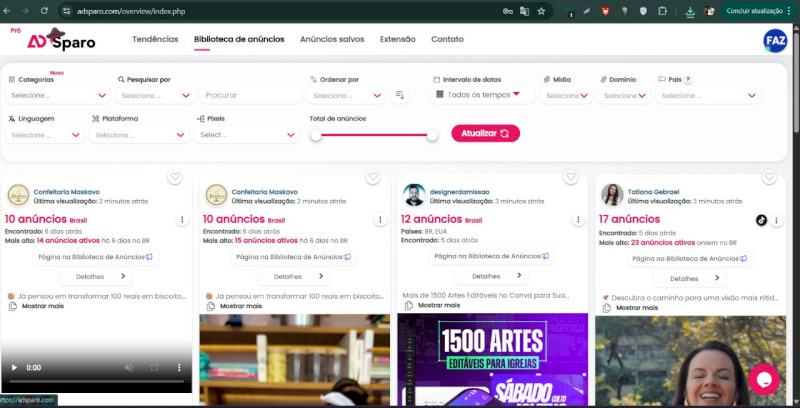Unmute the video on first card
This screenshot has height=408, width=800.
pos(129,367)
